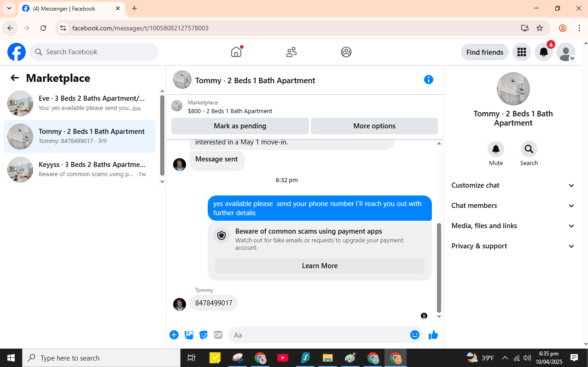Show hidden system tray icons

[505, 358]
